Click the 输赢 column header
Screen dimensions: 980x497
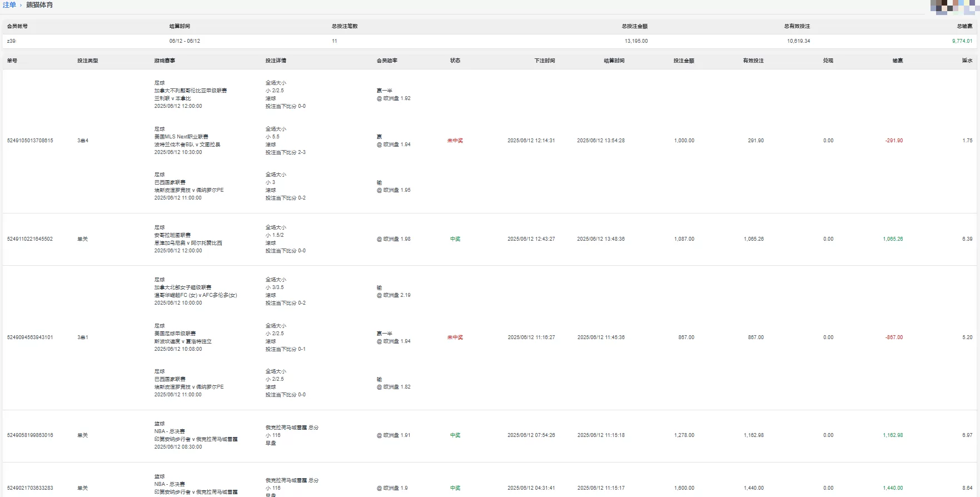pyautogui.click(x=898, y=61)
